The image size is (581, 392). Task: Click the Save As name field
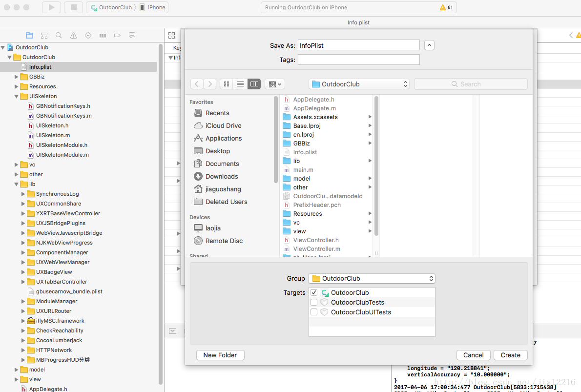pyautogui.click(x=359, y=45)
